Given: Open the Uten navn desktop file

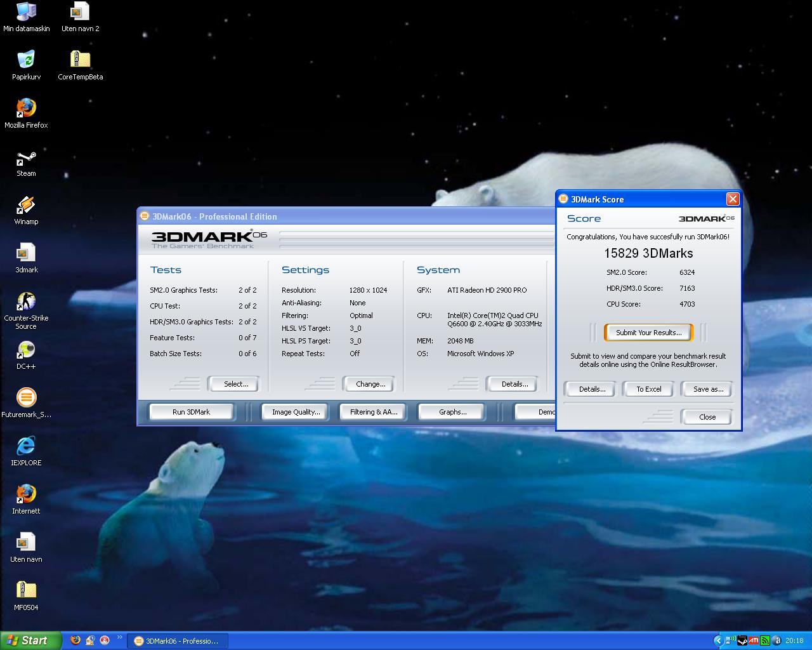Looking at the screenshot, I should point(26,548).
